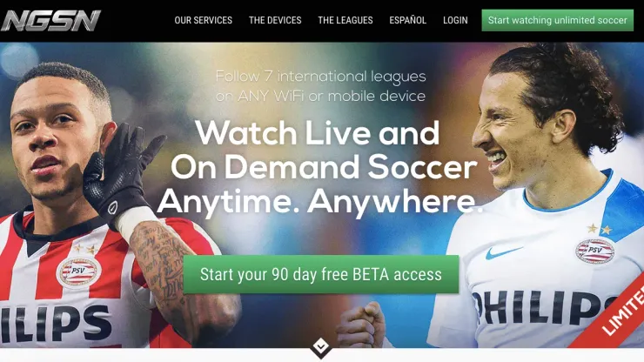This screenshot has height=362, width=644.
Task: Click the red LIMITED corner ribbon
Action: 616,315
